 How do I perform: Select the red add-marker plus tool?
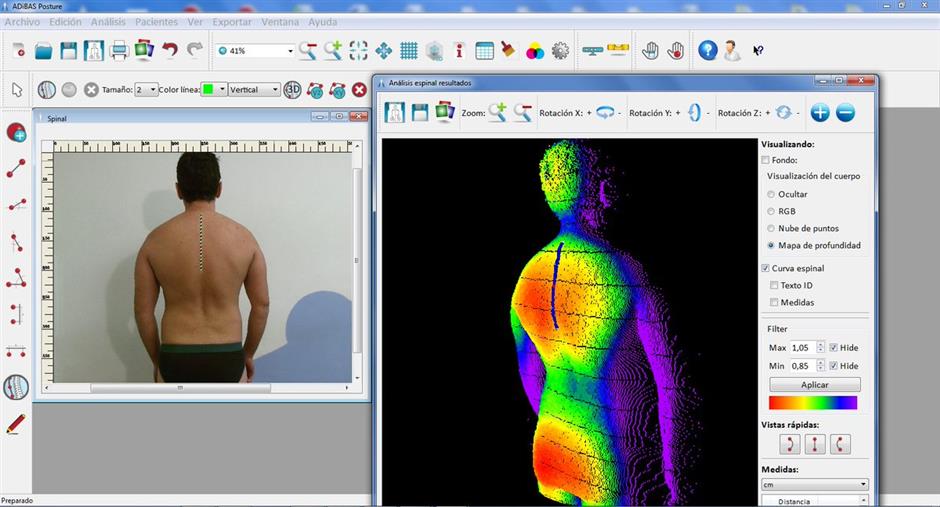(16, 132)
